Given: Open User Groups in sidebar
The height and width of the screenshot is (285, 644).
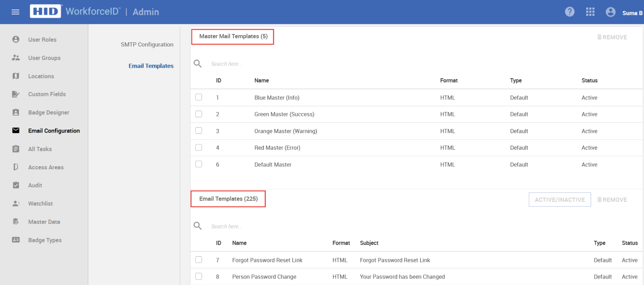Looking at the screenshot, I should 44,58.
